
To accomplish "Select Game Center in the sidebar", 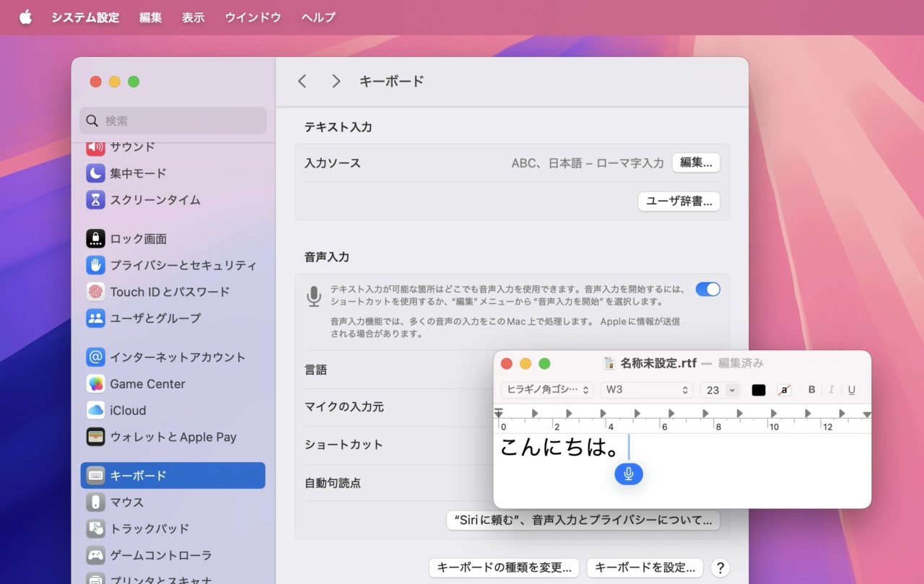I will pyautogui.click(x=147, y=384).
